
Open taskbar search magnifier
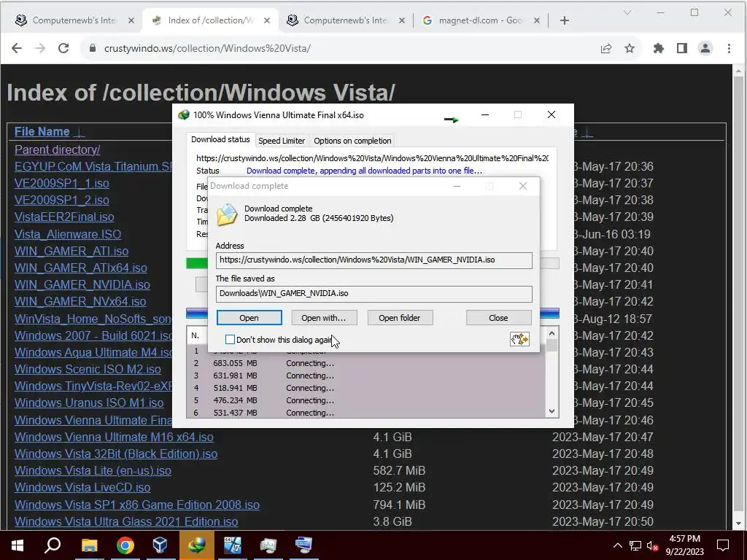pyautogui.click(x=53, y=545)
